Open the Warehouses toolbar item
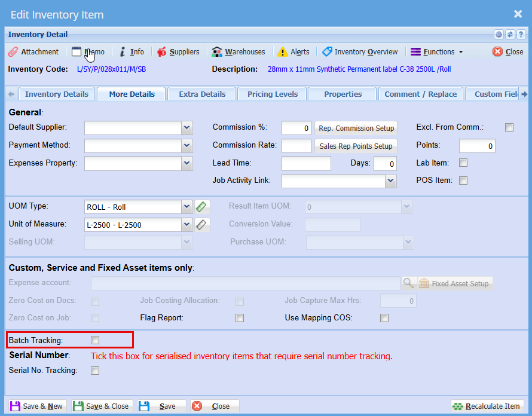532x416 pixels. pyautogui.click(x=239, y=52)
